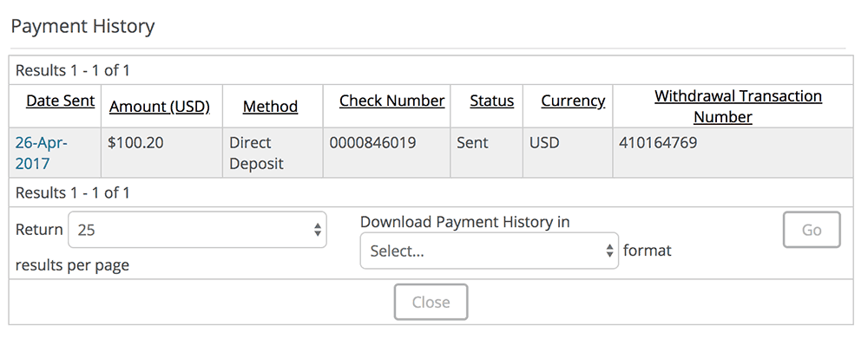Click the Method column header
Viewport: 868px width, 352px height.
(x=270, y=107)
